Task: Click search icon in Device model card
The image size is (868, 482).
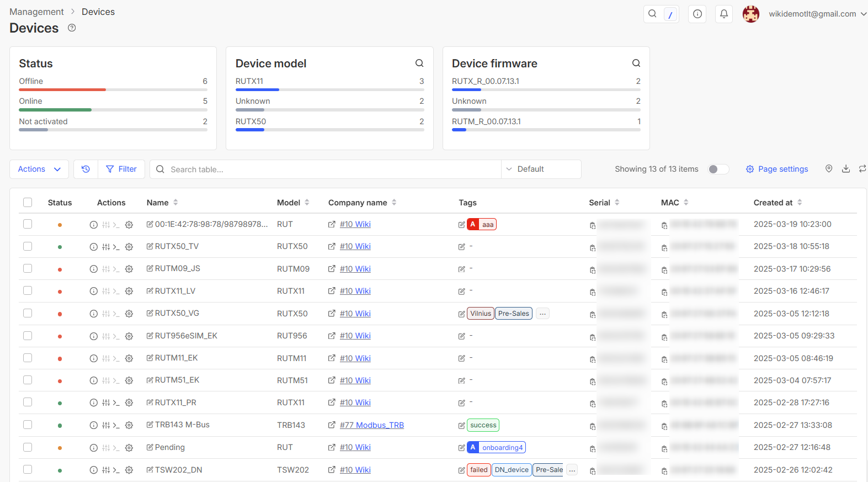Action: [419, 63]
